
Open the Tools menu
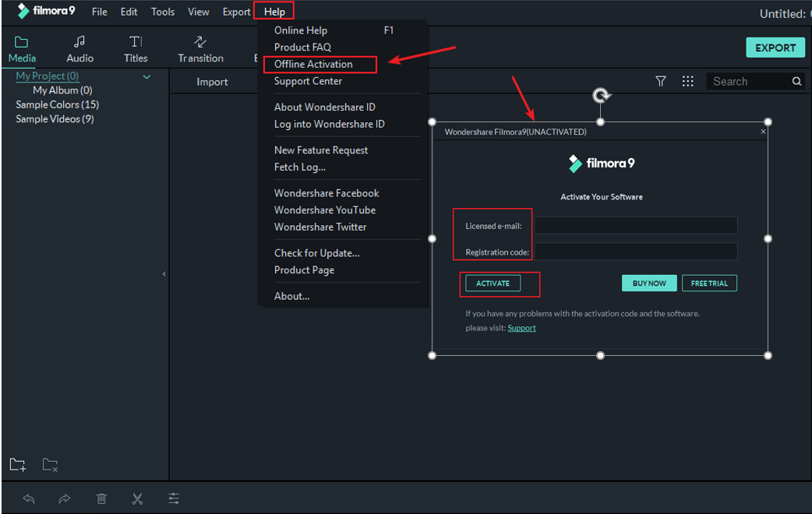(x=163, y=12)
